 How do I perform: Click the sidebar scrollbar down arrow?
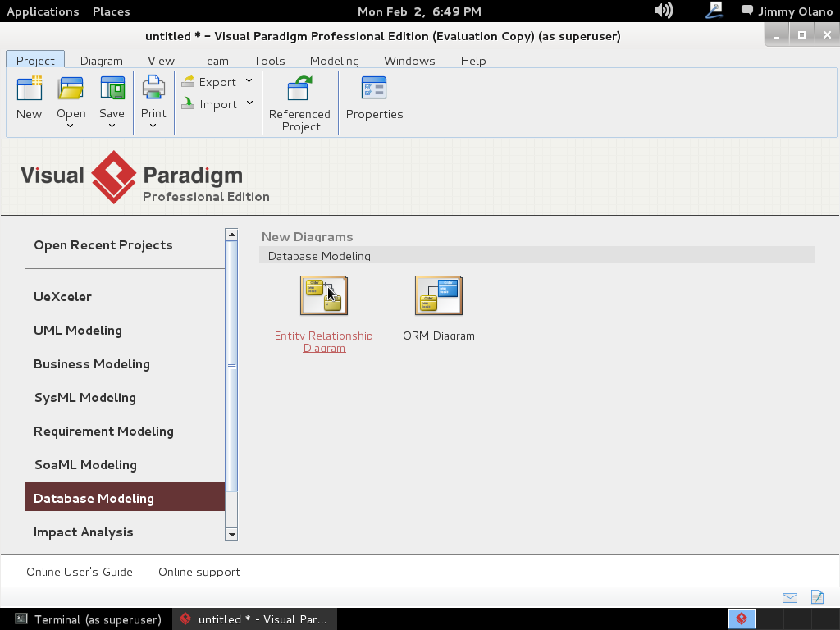(x=231, y=534)
